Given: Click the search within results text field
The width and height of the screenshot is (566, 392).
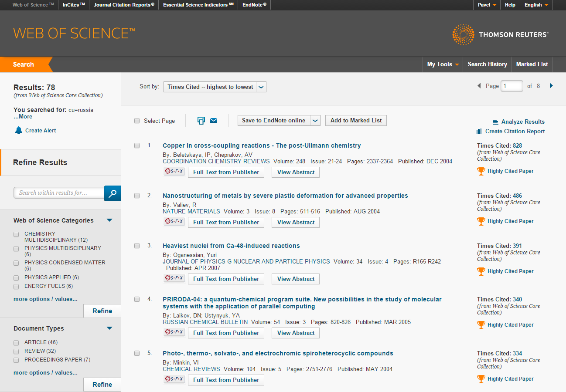Looking at the screenshot, I should pyautogui.click(x=59, y=193).
